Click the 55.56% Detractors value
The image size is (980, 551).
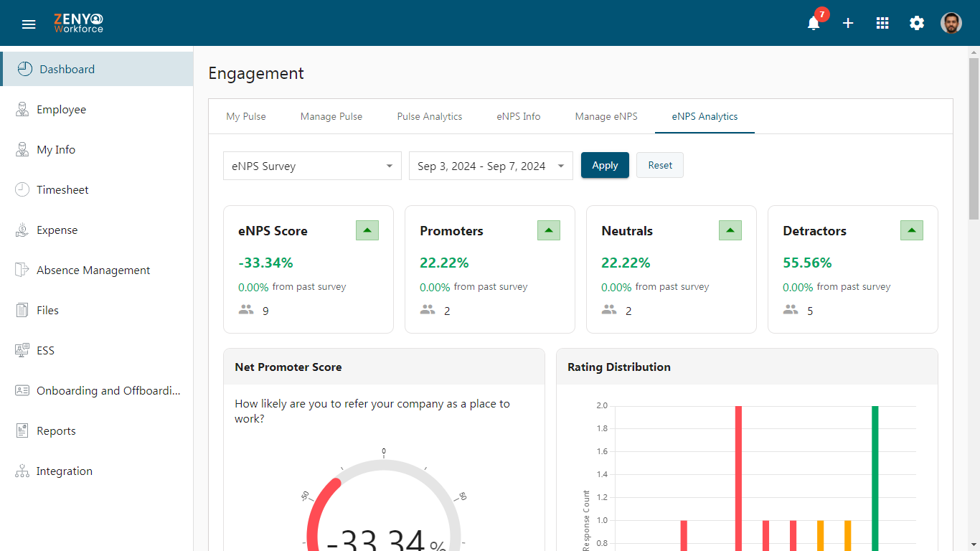click(x=807, y=263)
